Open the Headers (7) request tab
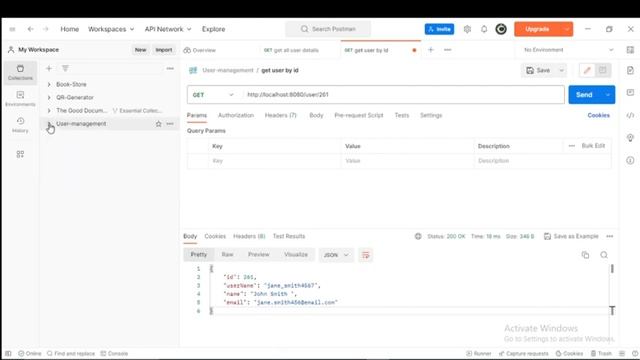The width and height of the screenshot is (640, 360). 280,116
